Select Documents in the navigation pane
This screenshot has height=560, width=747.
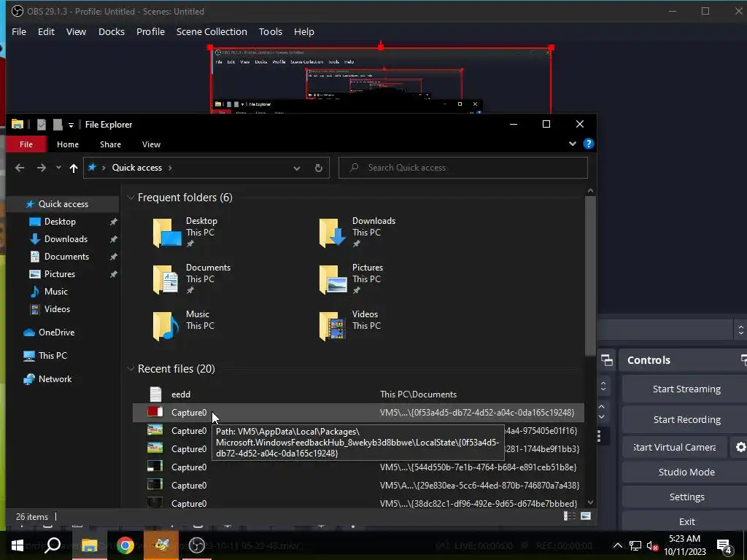tap(66, 256)
